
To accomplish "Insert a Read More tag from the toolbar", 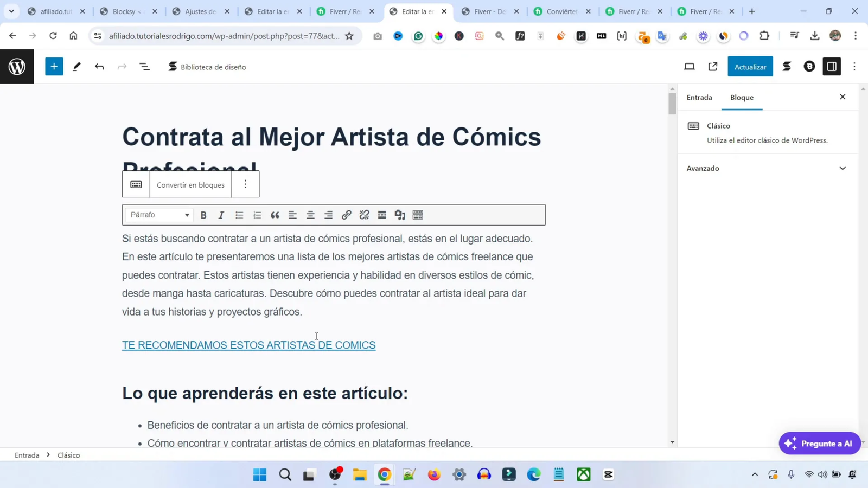I will point(382,215).
